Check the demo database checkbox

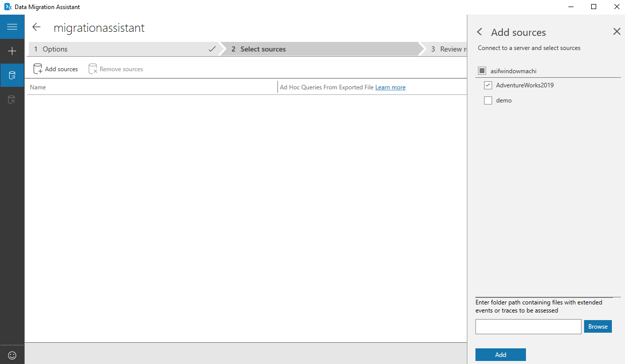click(488, 100)
